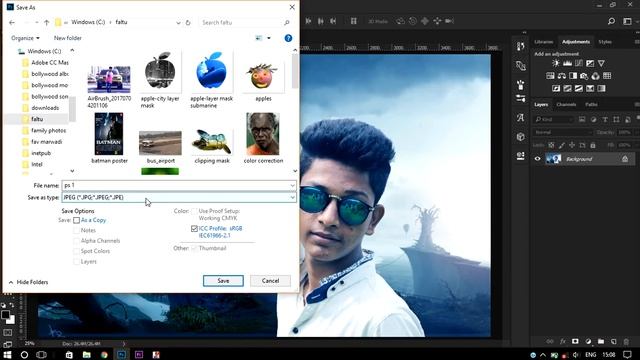Toggle the Notes checkbox
The width and height of the screenshot is (640, 360).
[x=76, y=231]
